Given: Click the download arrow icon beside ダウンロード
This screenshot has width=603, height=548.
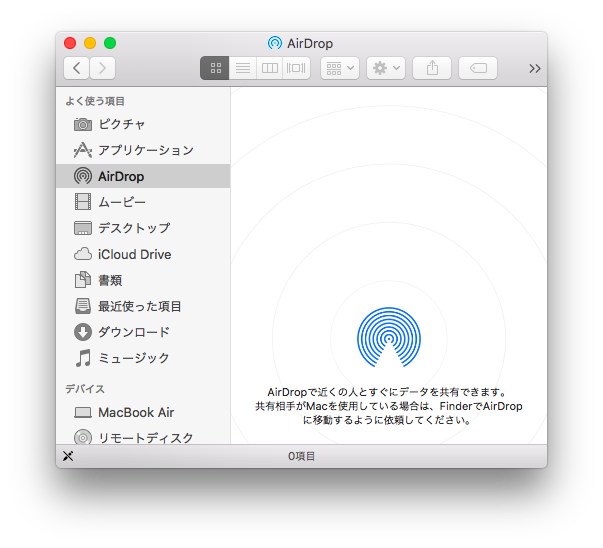Looking at the screenshot, I should pyautogui.click(x=83, y=332).
